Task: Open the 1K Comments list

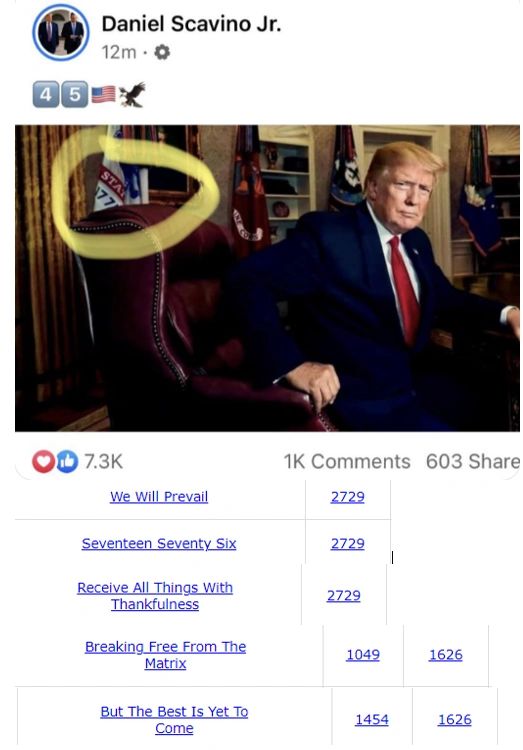Action: pos(347,461)
